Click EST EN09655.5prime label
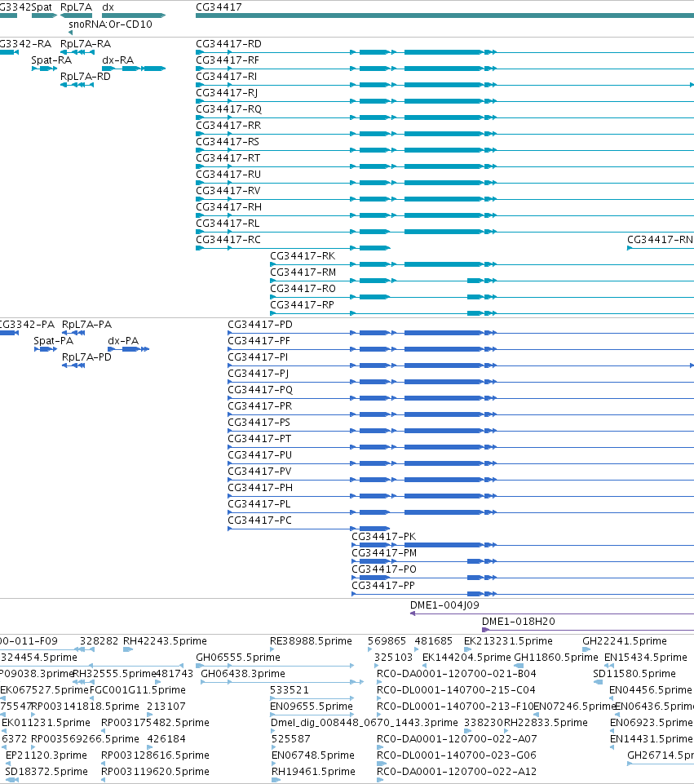The image size is (694, 784). pyautogui.click(x=312, y=706)
